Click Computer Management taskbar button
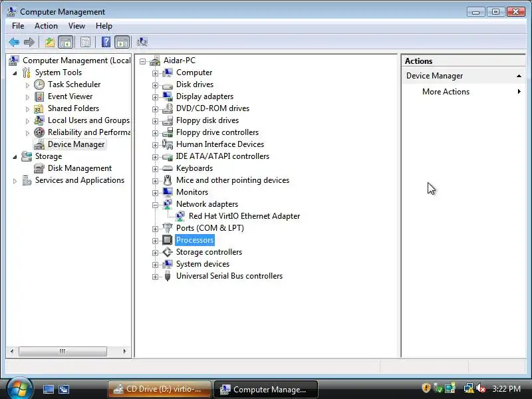532x399 pixels. (x=267, y=389)
